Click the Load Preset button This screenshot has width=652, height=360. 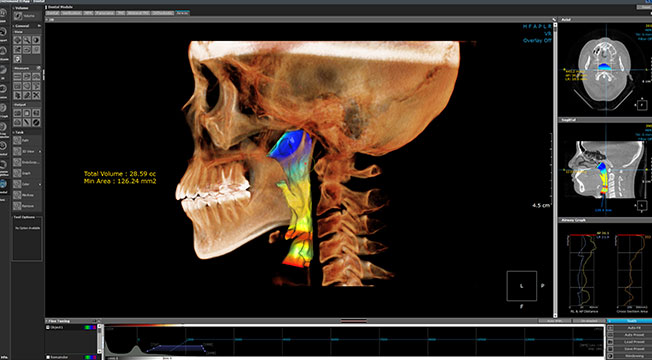(635, 342)
